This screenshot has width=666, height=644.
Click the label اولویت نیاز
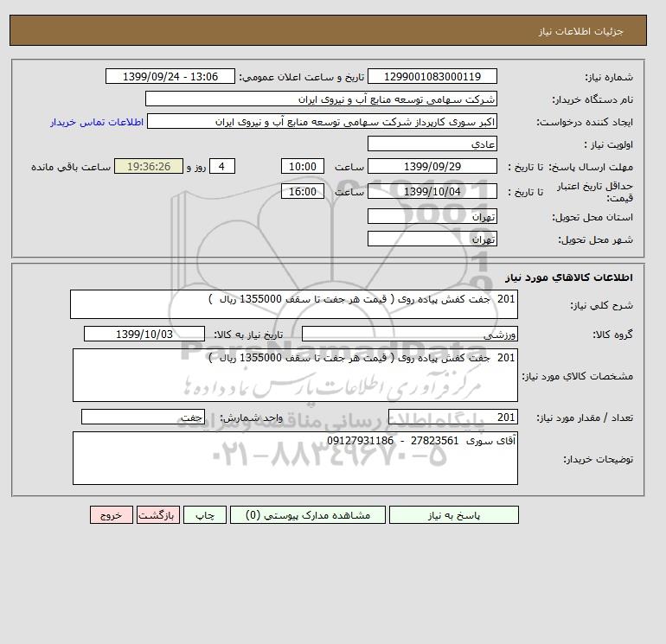click(609, 144)
